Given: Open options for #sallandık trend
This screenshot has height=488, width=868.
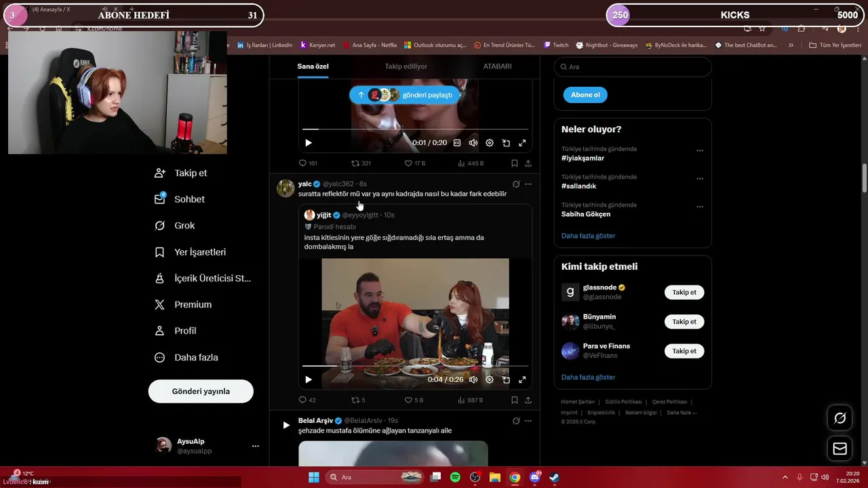Looking at the screenshot, I should [x=700, y=179].
